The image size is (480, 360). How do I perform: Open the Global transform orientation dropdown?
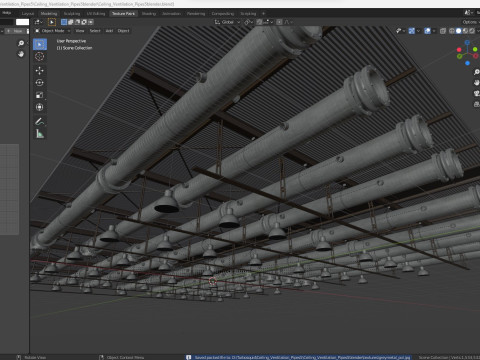click(x=227, y=22)
